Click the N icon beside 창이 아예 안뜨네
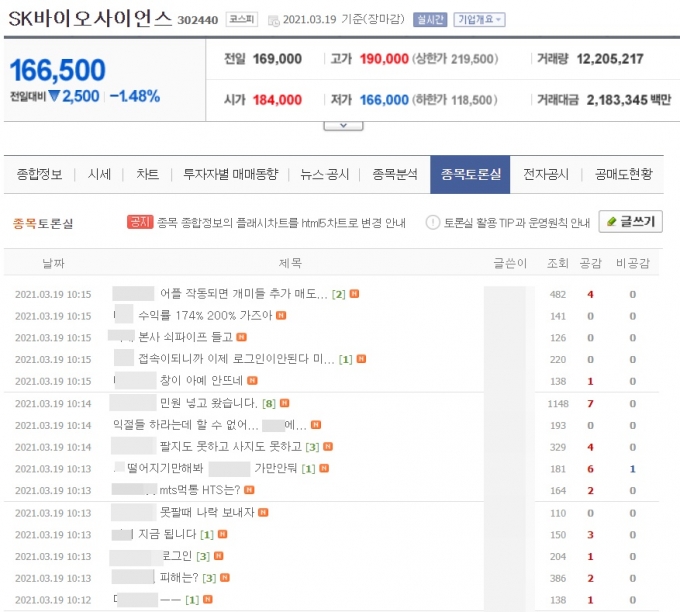The image size is (680, 612). click(x=253, y=381)
